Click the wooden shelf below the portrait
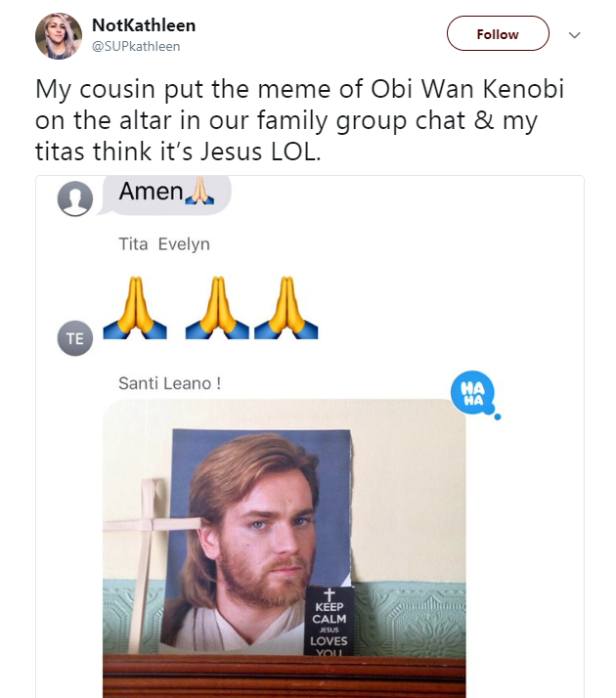Image resolution: width=616 pixels, height=698 pixels. point(284,677)
